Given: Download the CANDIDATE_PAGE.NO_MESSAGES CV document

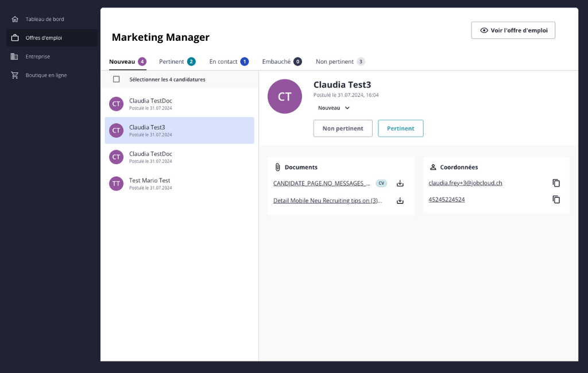Looking at the screenshot, I should pyautogui.click(x=400, y=184).
